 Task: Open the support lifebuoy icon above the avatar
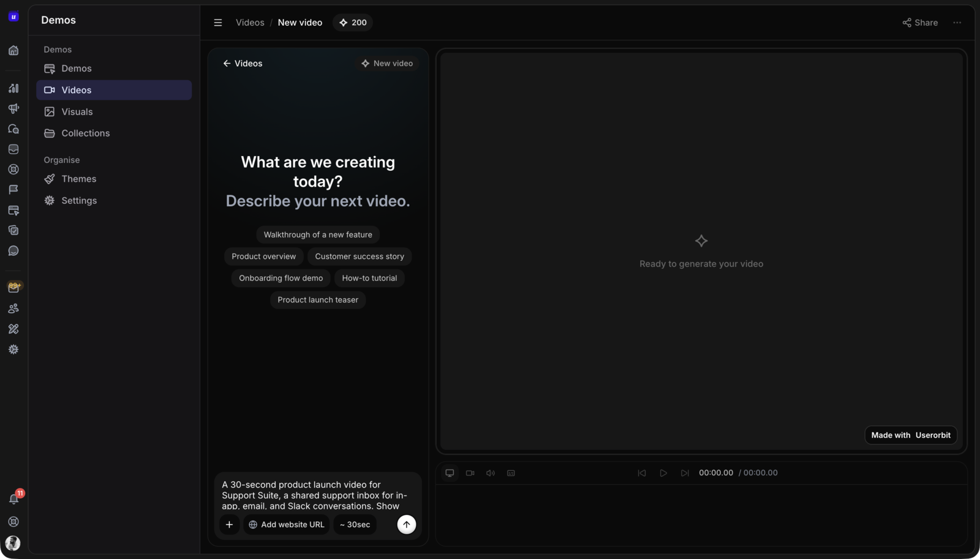(13, 522)
